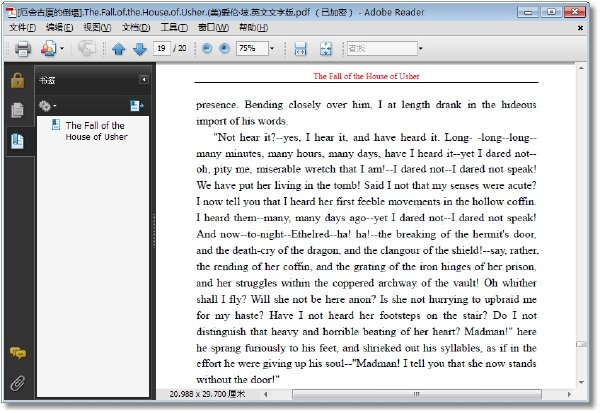Toggle the bookmarks panel icon
Image resolution: width=600 pixels, height=413 pixels.
tap(17, 141)
